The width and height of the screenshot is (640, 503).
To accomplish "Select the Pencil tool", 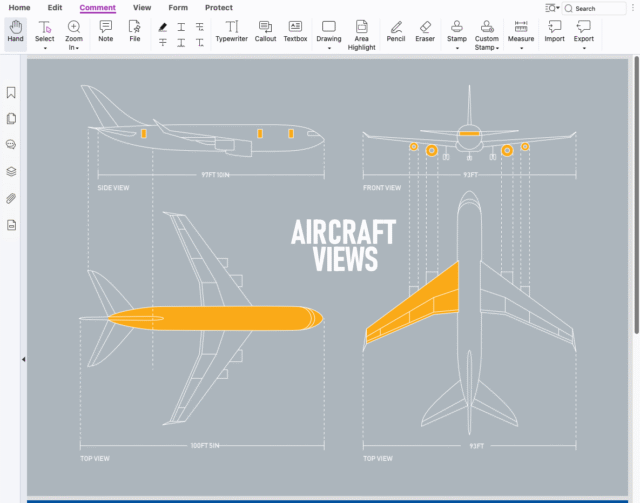I will pyautogui.click(x=396, y=32).
